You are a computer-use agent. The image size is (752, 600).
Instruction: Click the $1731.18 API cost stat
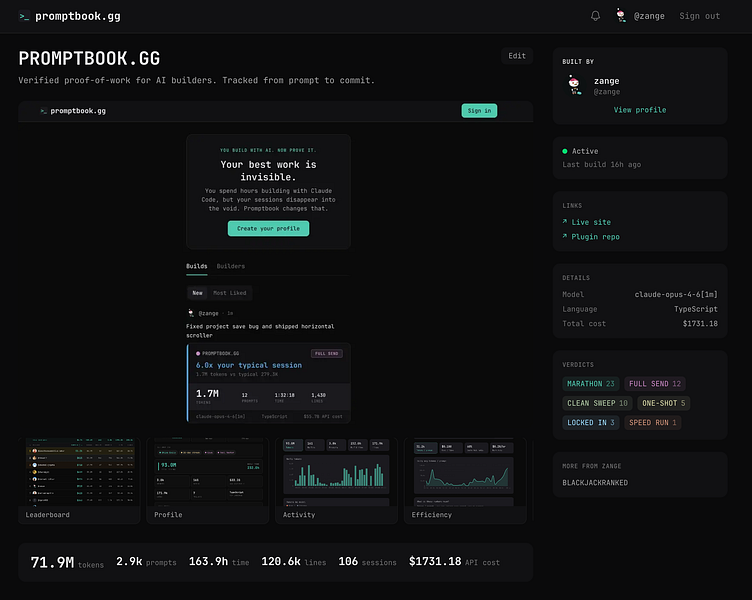click(x=454, y=562)
